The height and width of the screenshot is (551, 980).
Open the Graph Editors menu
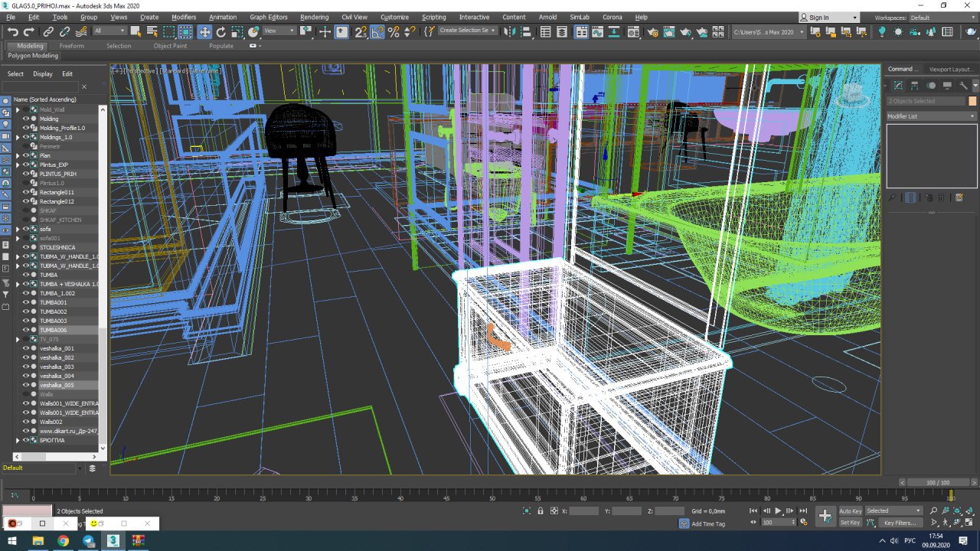269,17
